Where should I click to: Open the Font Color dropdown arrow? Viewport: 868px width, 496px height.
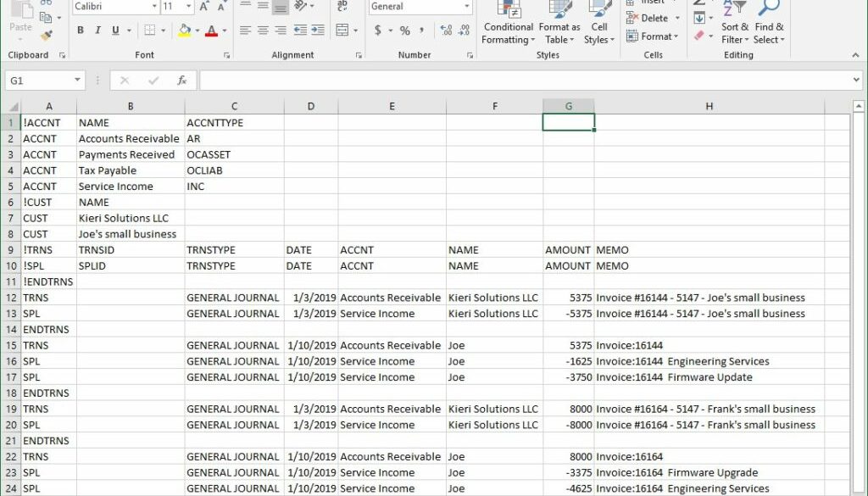point(224,30)
